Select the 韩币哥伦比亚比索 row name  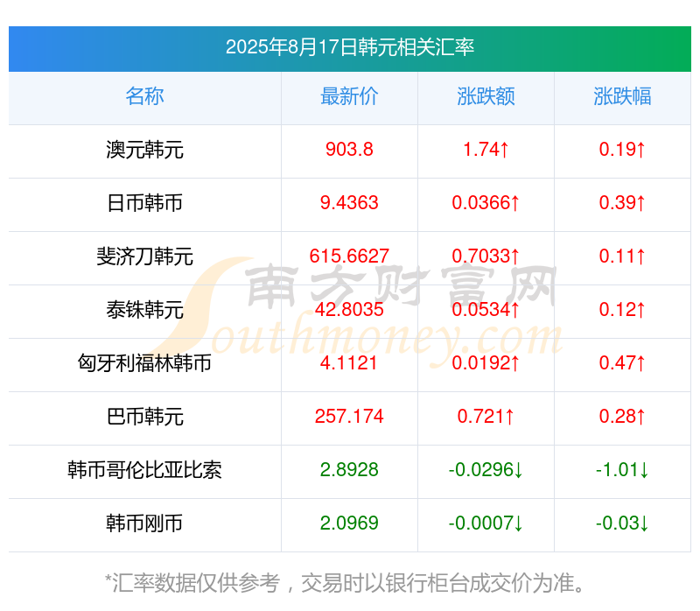144,470
